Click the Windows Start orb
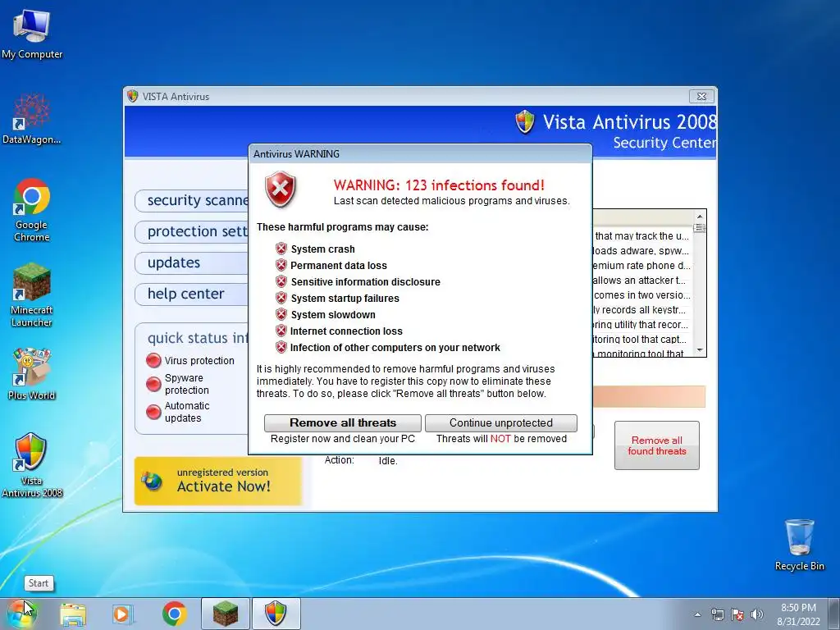The width and height of the screenshot is (840, 630). 22,614
